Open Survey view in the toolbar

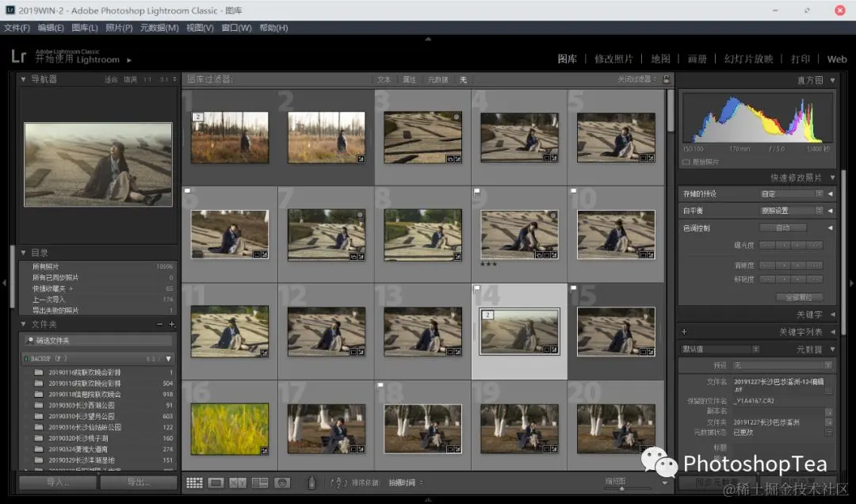coord(259,483)
